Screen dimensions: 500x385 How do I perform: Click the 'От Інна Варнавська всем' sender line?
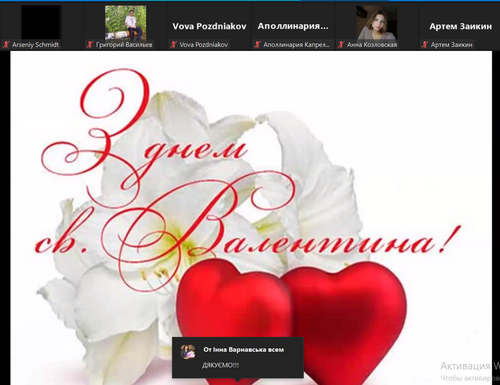244,350
